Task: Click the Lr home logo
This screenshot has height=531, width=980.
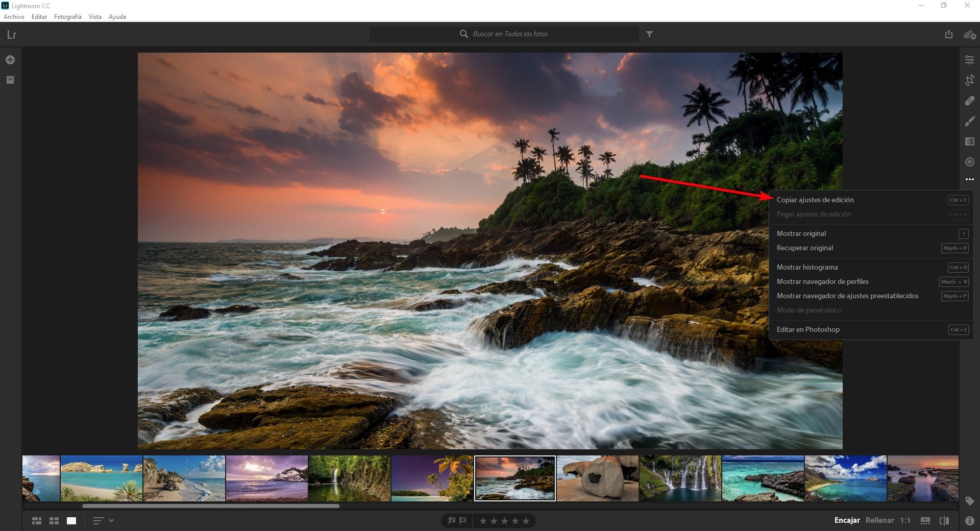Action: 12,35
